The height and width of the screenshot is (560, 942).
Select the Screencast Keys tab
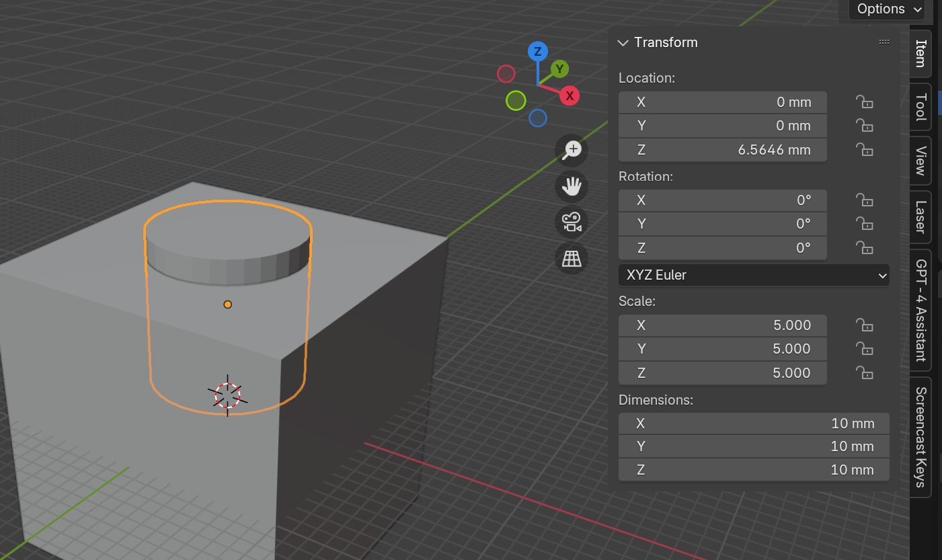[920, 437]
